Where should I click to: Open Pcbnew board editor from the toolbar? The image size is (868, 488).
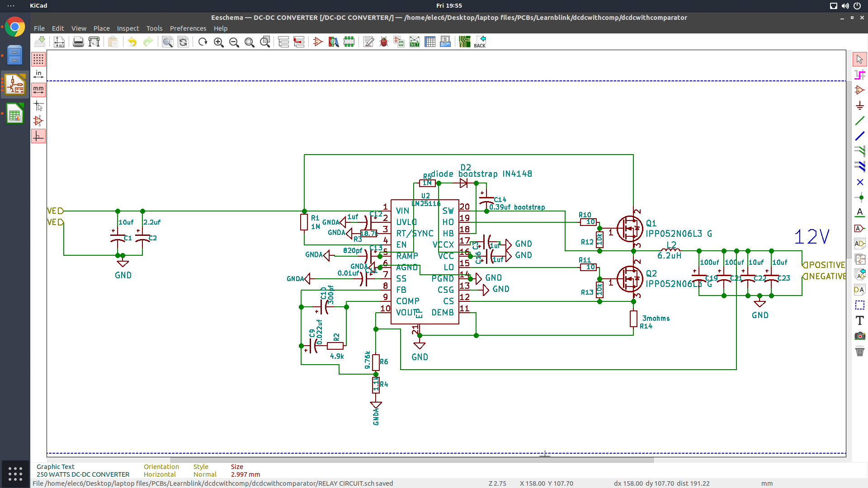pyautogui.click(x=464, y=42)
